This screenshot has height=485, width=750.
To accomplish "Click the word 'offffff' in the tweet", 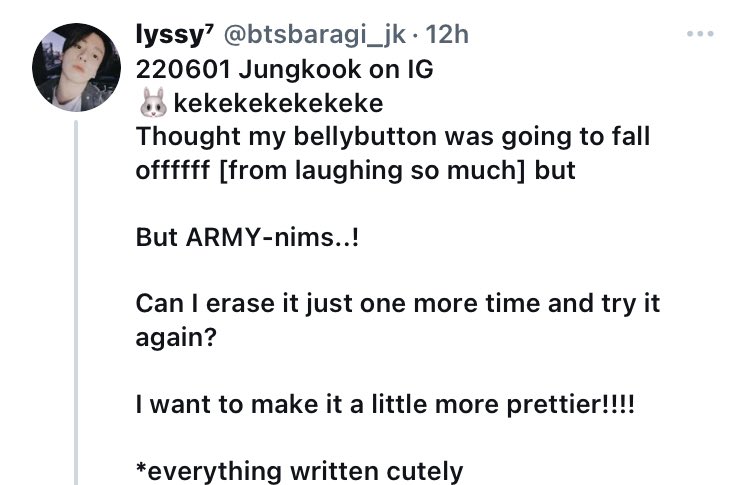I will pyautogui.click(x=173, y=170).
